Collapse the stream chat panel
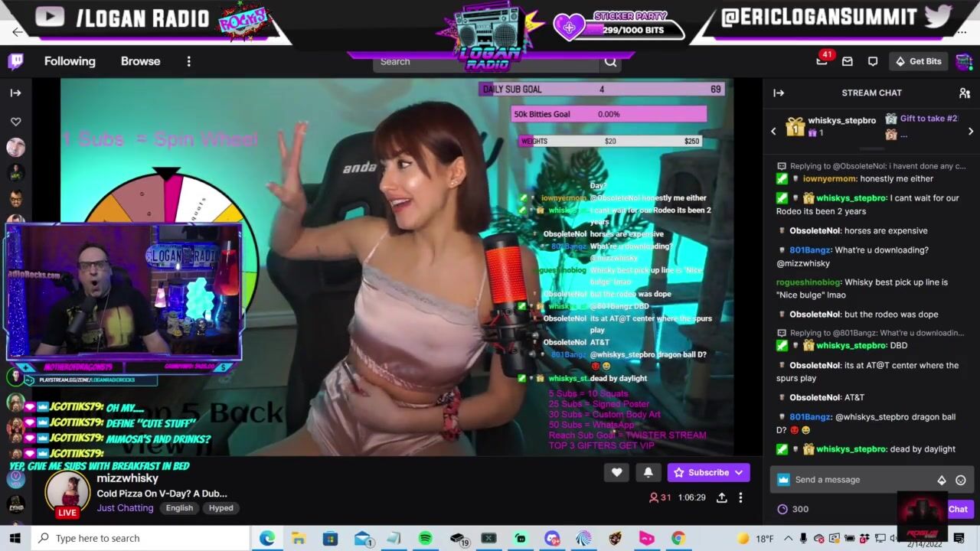The height and width of the screenshot is (551, 980). coord(779,93)
